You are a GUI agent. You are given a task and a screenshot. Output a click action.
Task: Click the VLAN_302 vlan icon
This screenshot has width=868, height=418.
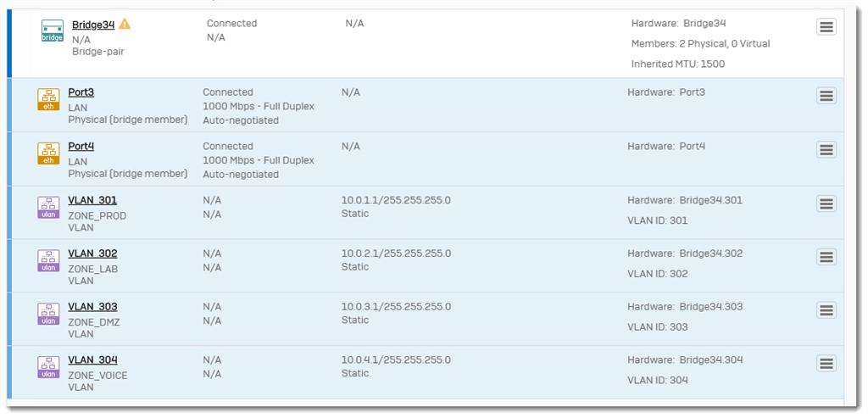(48, 260)
